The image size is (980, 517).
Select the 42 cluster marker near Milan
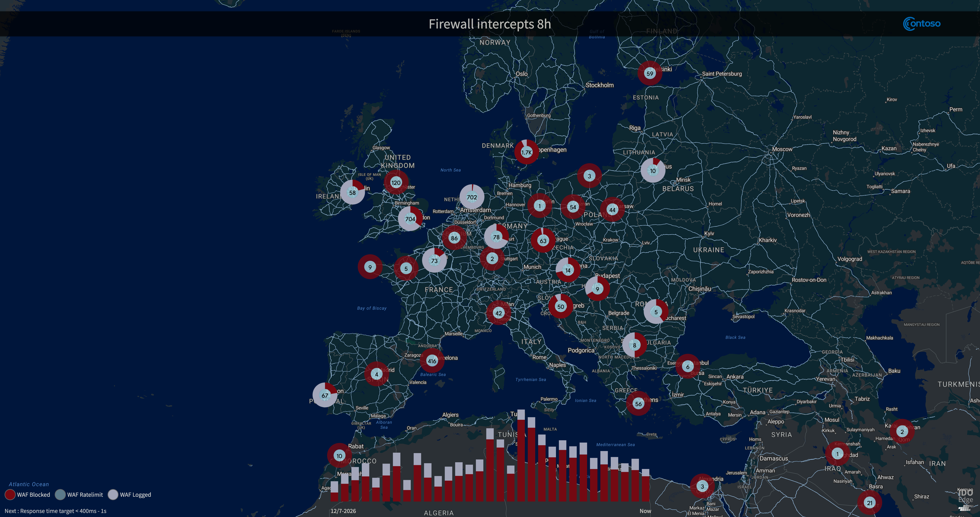point(499,313)
